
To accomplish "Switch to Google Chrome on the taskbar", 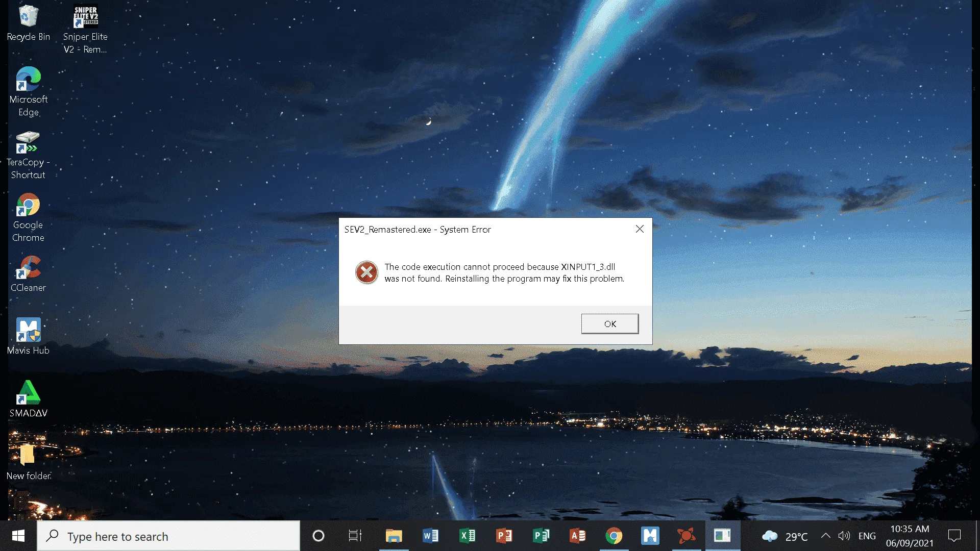I will pyautogui.click(x=614, y=536).
